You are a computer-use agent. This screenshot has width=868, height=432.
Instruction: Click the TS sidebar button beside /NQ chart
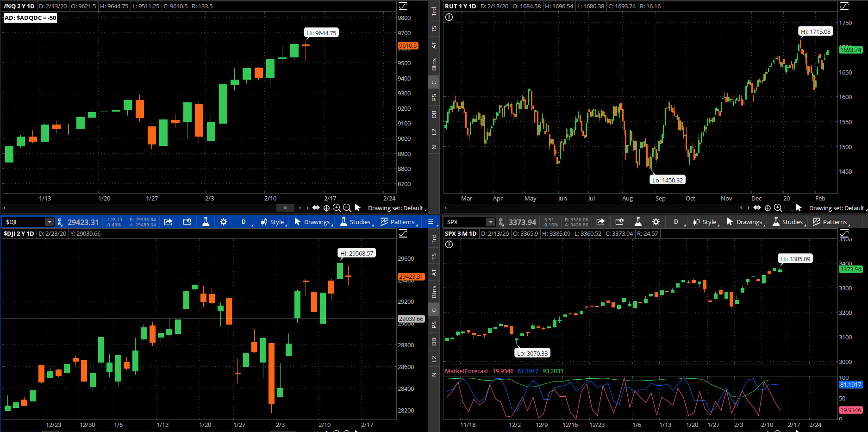click(434, 29)
